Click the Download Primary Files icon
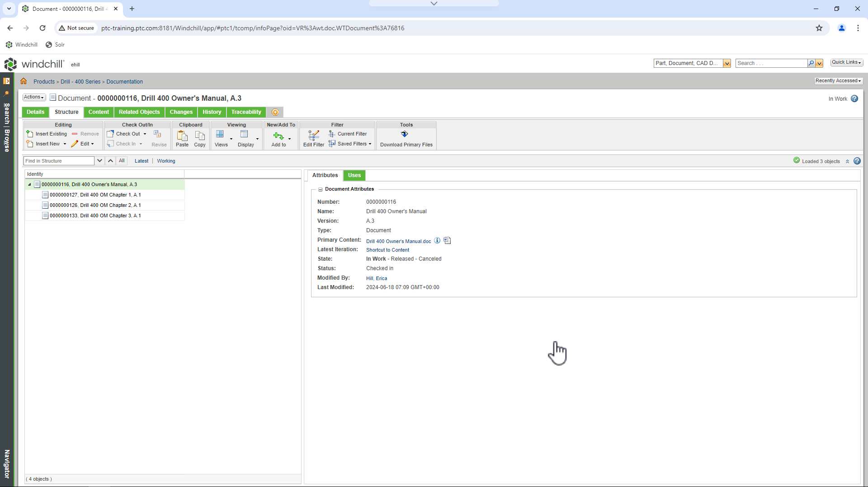This screenshot has width=868, height=487. (x=405, y=134)
